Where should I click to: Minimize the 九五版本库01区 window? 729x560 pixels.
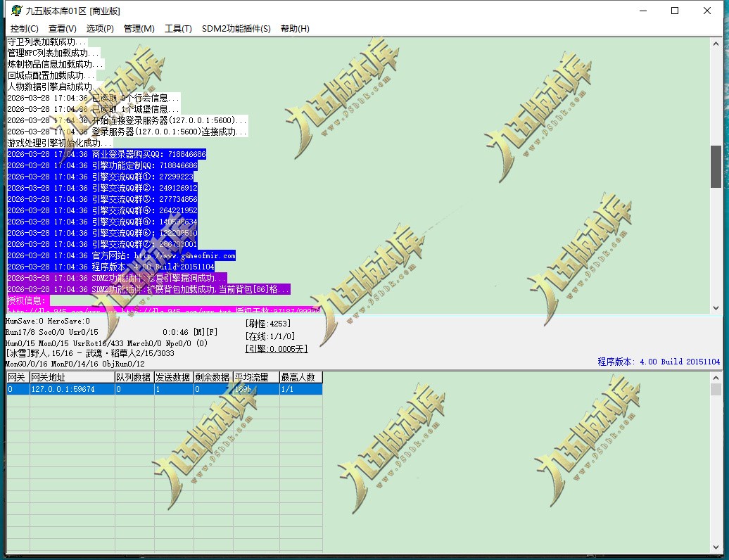coord(643,11)
